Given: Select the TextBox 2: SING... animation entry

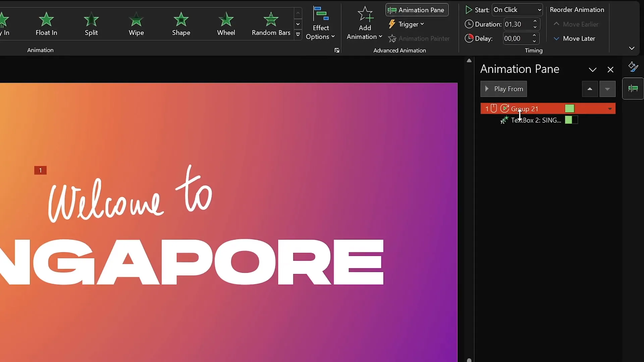Looking at the screenshot, I should (536, 120).
